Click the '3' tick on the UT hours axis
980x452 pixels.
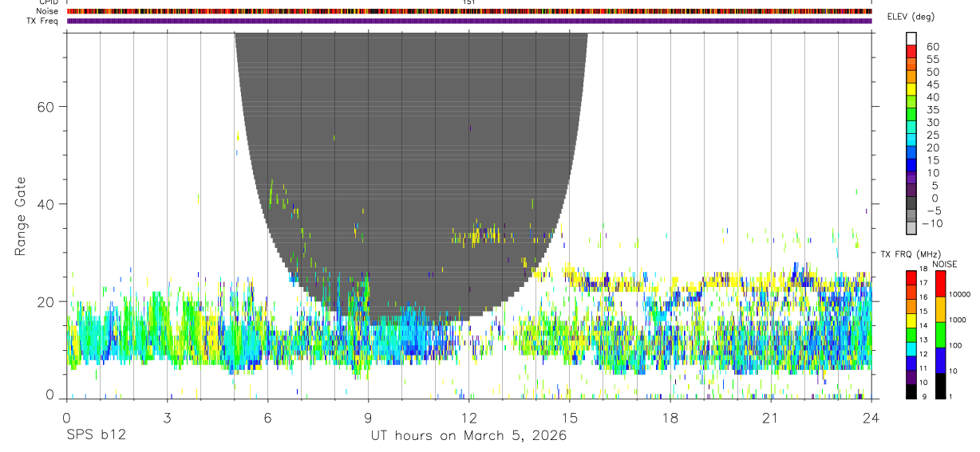(167, 418)
